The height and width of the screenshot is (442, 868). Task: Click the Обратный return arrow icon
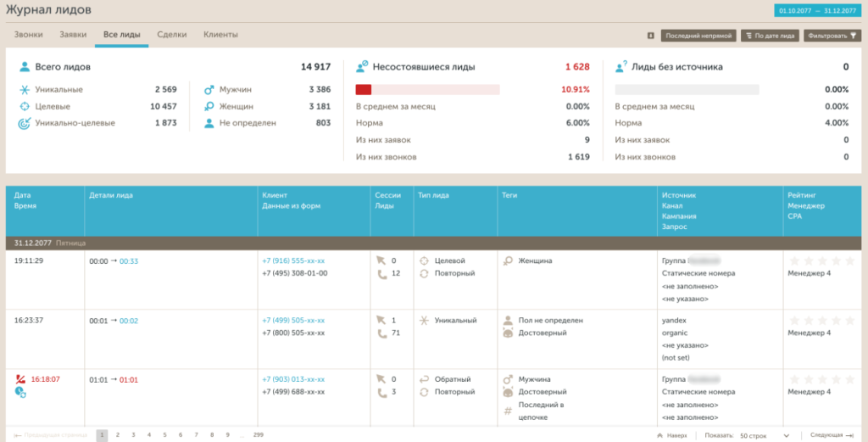[423, 379]
